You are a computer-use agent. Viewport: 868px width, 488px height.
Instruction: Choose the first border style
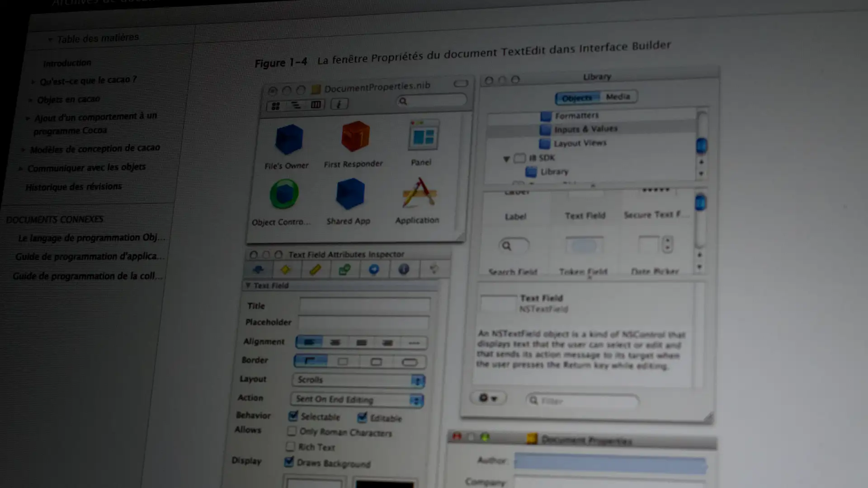pos(311,361)
